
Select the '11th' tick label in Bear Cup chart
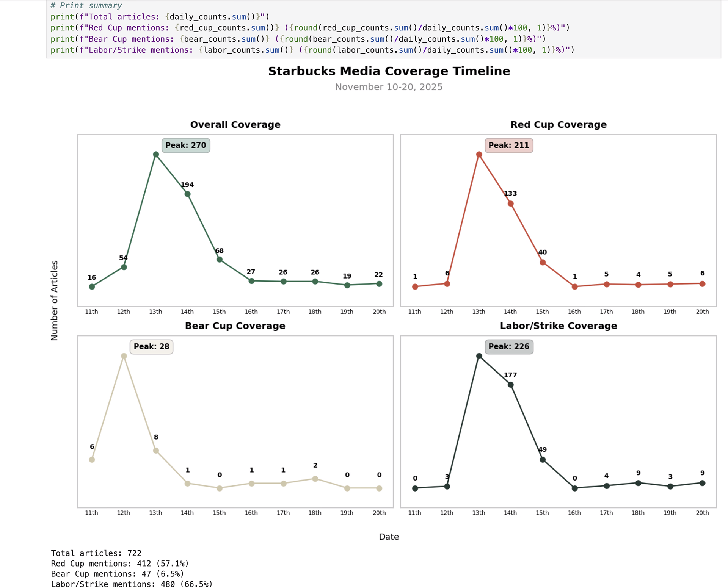[92, 512]
